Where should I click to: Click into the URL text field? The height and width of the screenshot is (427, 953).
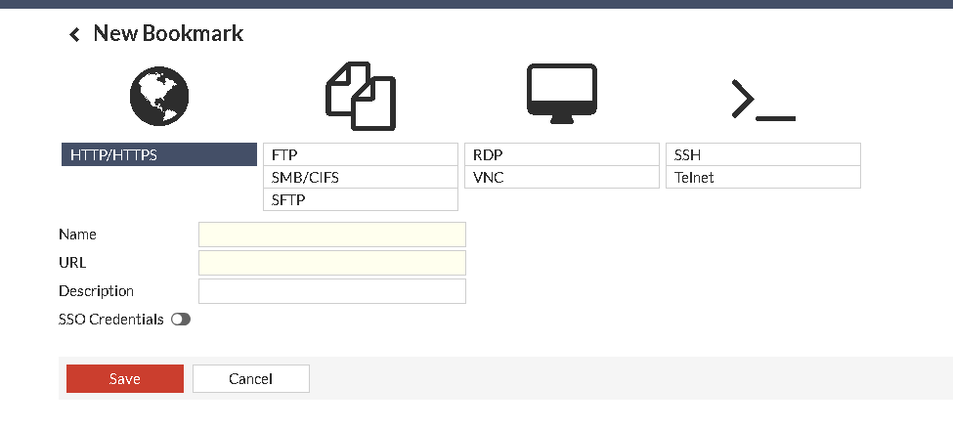[x=332, y=263]
